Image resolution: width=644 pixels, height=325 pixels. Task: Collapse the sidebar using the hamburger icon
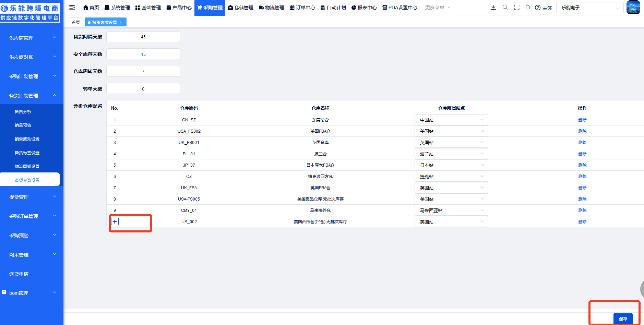click(x=72, y=7)
